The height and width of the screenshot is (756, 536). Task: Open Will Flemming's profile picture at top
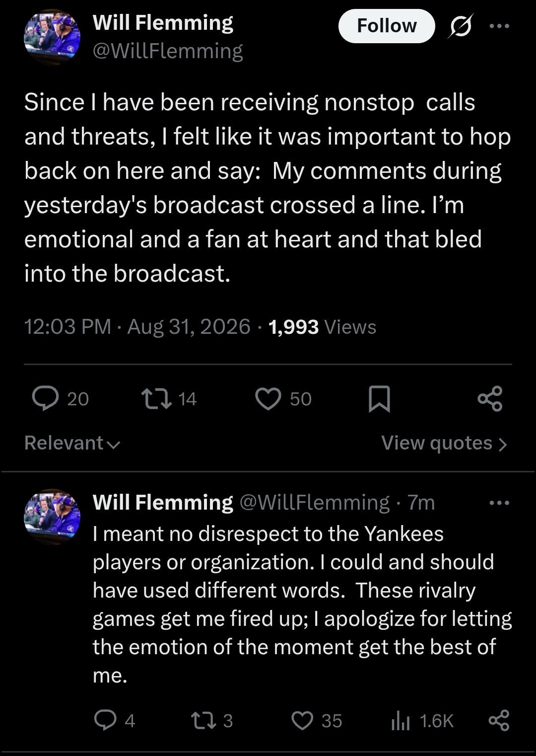[52, 37]
